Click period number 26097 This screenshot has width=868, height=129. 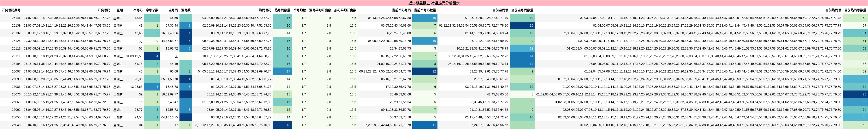click(x=16, y=72)
